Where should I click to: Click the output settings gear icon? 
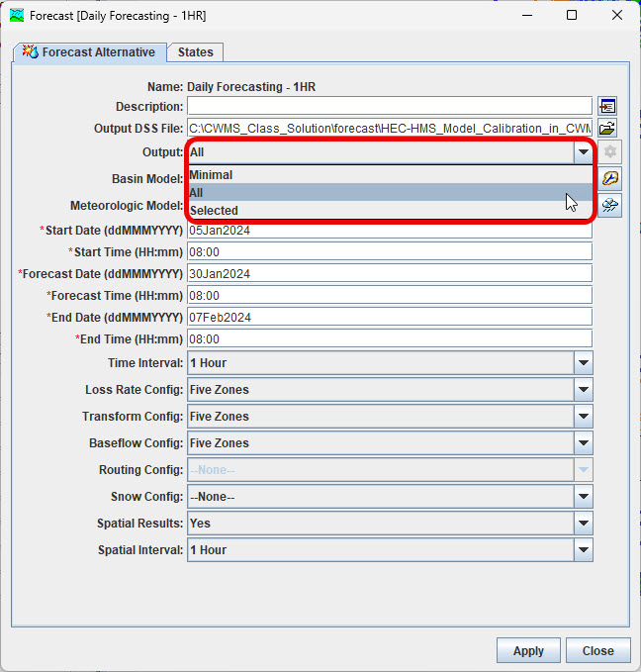pyautogui.click(x=610, y=152)
